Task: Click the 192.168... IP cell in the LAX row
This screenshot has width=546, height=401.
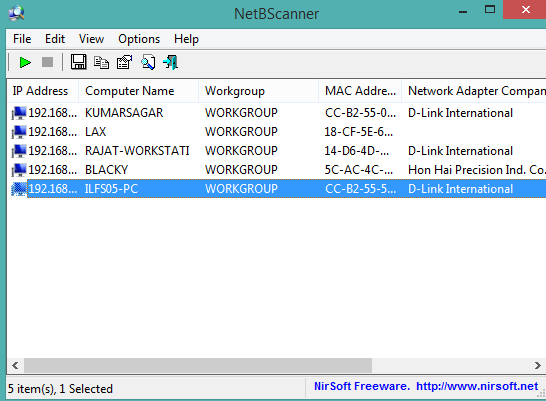Action: (53, 132)
